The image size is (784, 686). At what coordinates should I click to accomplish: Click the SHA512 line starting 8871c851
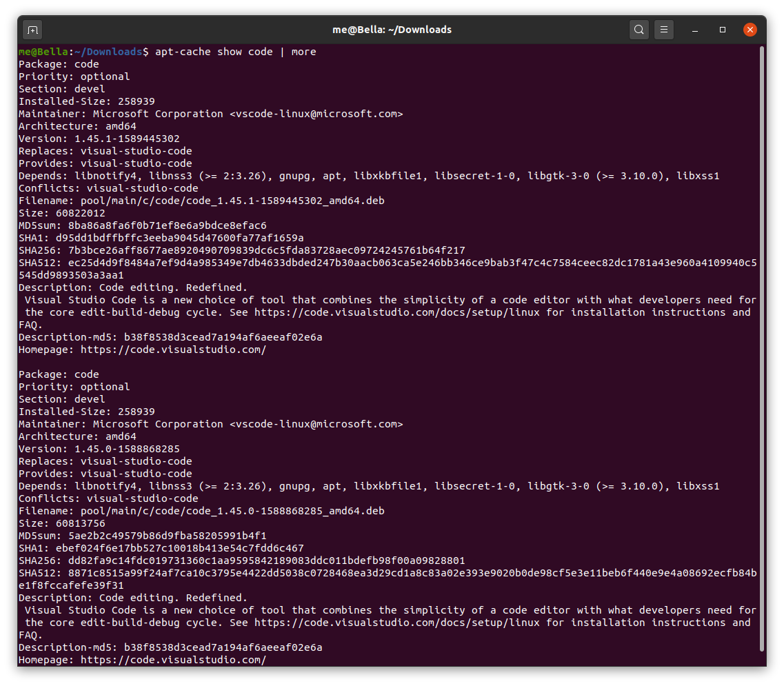[388, 580]
